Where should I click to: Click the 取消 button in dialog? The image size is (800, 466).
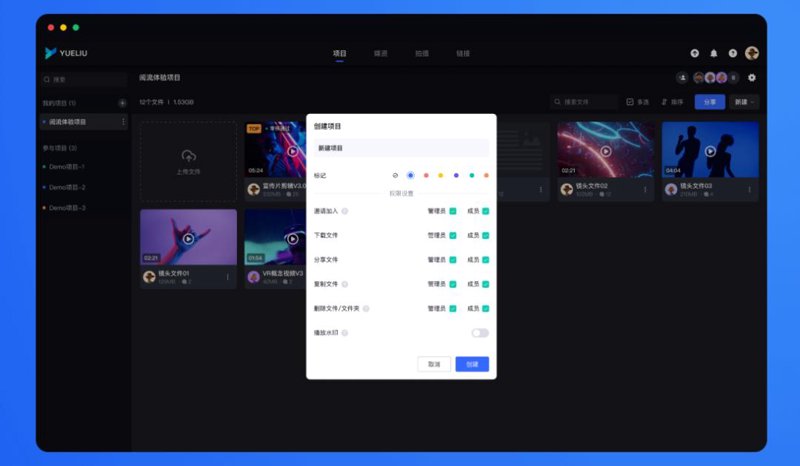[434, 364]
